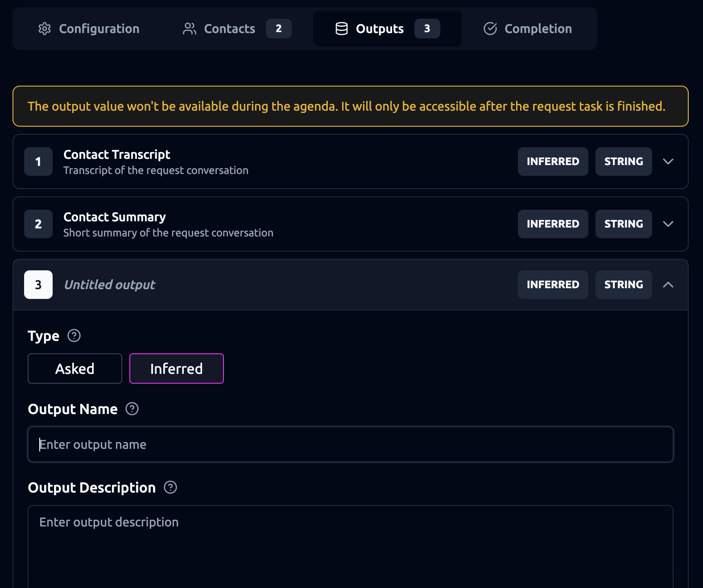
Task: Expand the Contact Transcript output row
Action: tap(668, 161)
